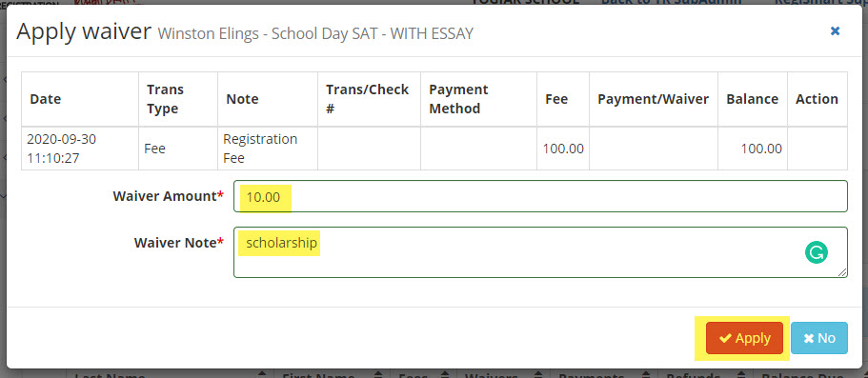The width and height of the screenshot is (868, 378).
Task: Click into the Waiver Amount field
Action: 540,196
